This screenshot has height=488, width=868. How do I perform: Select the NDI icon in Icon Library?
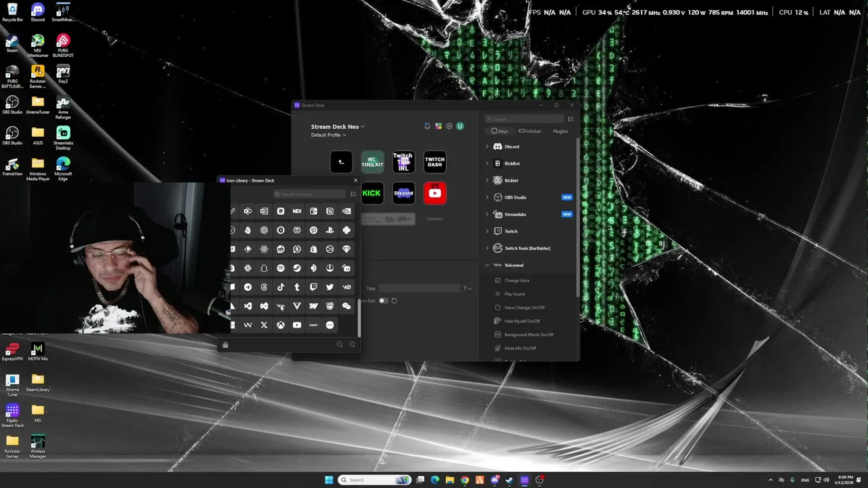[x=297, y=211]
